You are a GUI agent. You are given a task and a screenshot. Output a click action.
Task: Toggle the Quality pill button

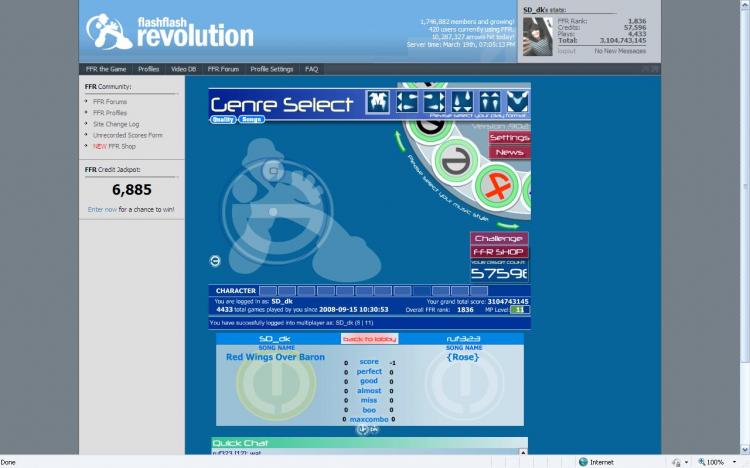tap(223, 119)
